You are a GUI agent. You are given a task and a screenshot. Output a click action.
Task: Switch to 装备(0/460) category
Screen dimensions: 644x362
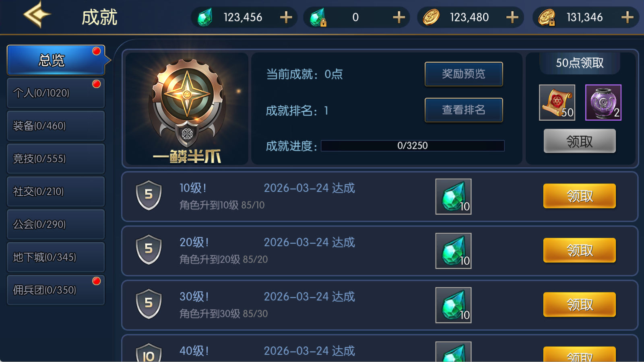point(56,126)
